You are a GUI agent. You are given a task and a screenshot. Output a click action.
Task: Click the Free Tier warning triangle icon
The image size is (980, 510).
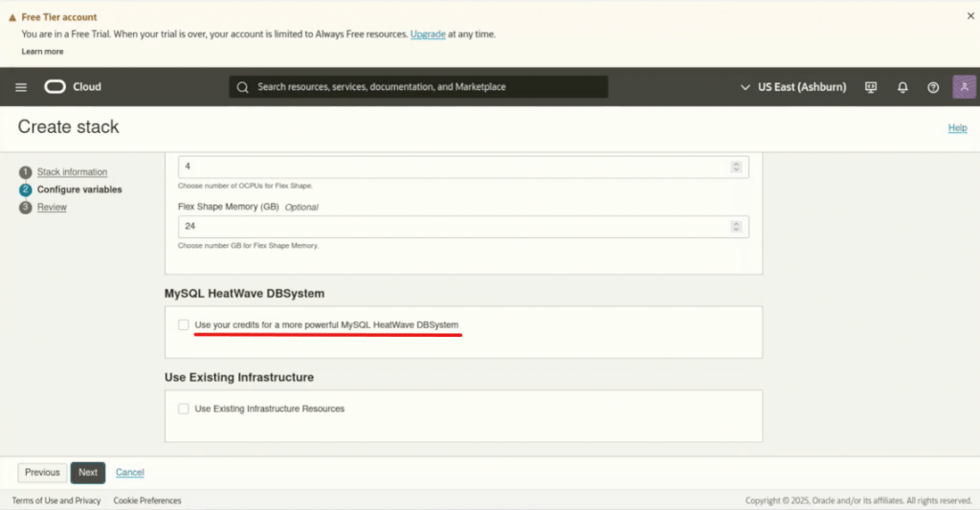[12, 17]
